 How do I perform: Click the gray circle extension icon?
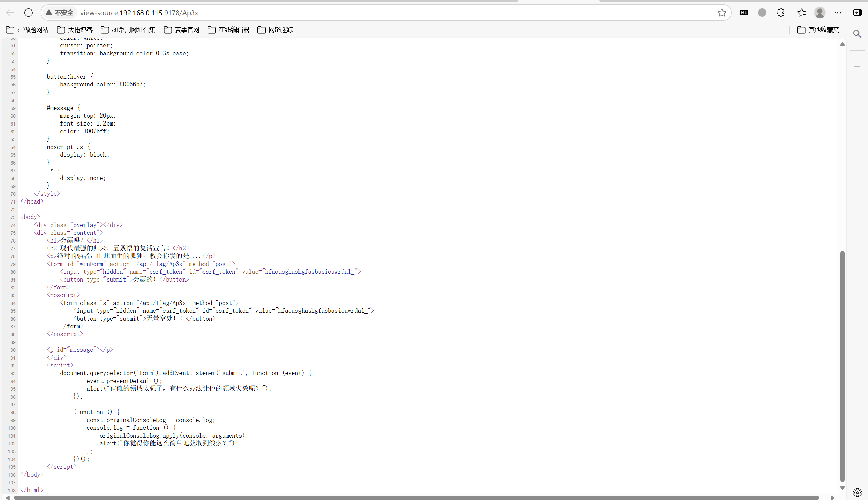click(762, 13)
